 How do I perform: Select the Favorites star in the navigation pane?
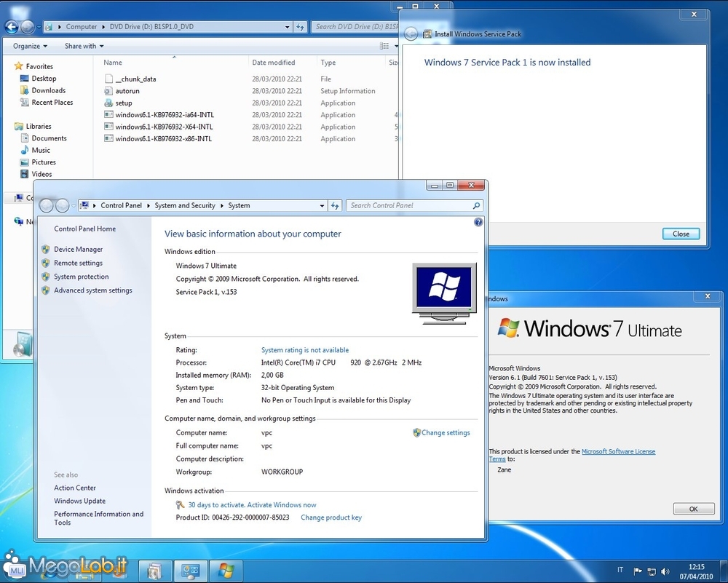(x=19, y=66)
